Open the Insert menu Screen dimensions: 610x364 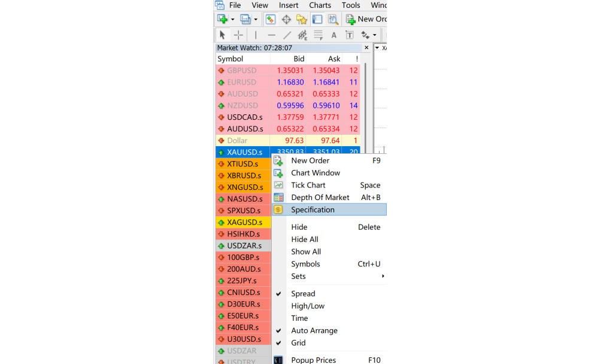coord(289,5)
